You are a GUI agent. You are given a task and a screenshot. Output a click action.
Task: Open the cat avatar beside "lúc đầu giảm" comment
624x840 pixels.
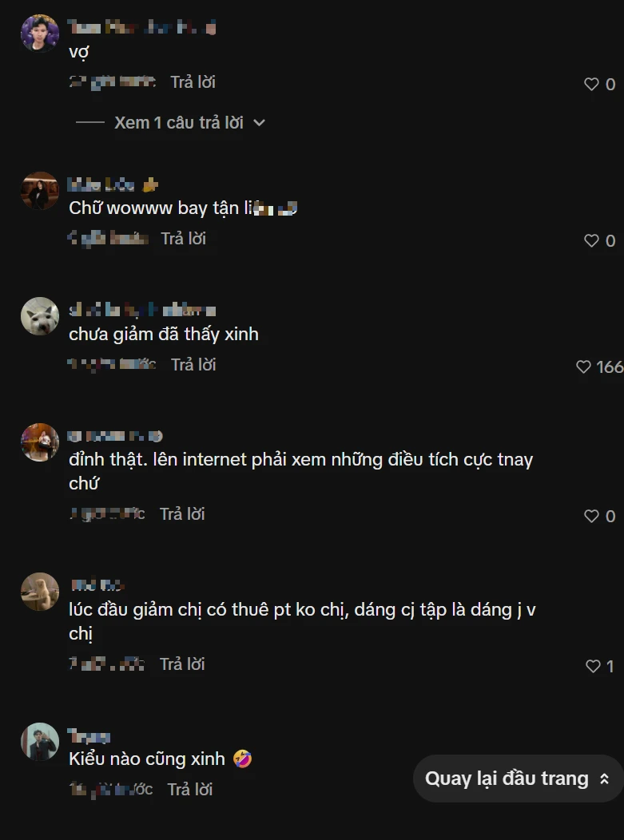(40, 592)
